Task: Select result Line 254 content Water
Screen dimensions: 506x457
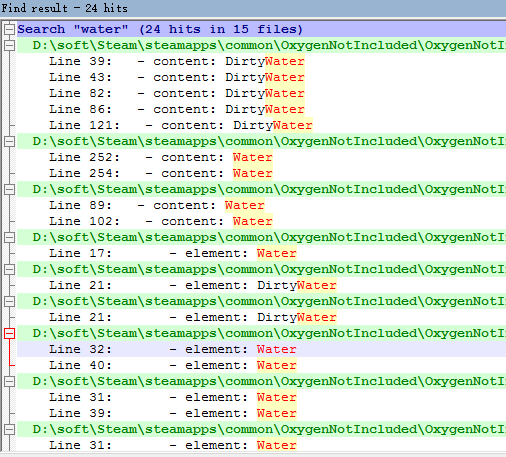Action: (x=261, y=173)
